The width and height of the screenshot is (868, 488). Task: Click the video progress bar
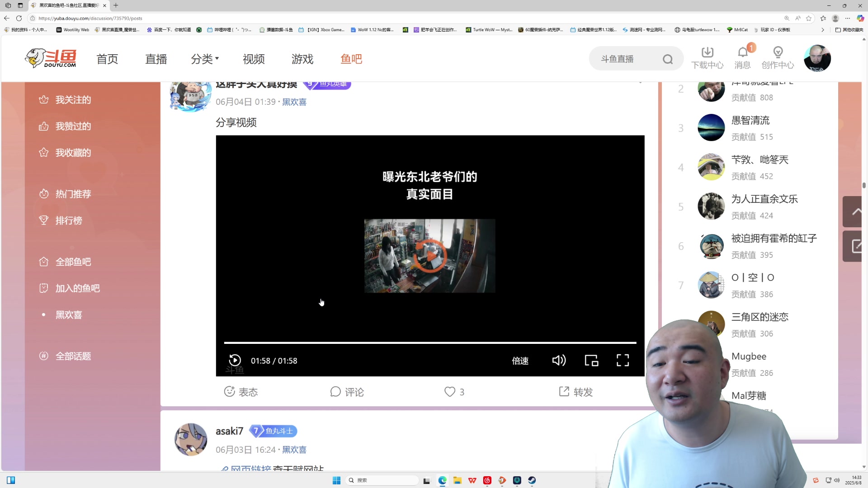pyautogui.click(x=430, y=343)
